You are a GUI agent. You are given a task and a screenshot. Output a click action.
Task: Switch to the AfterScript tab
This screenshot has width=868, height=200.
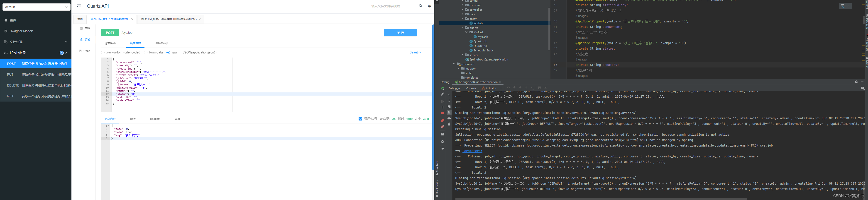(x=162, y=43)
